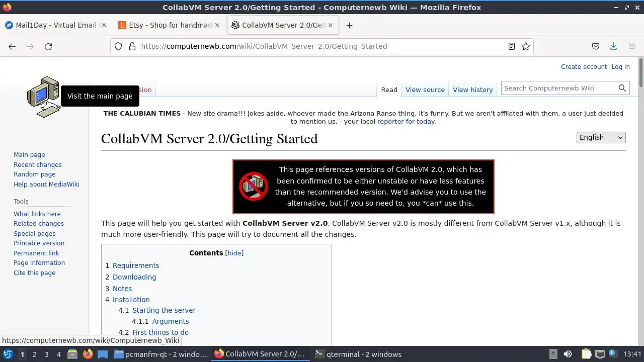
Task: Open Permanent link
Action: (x=36, y=253)
